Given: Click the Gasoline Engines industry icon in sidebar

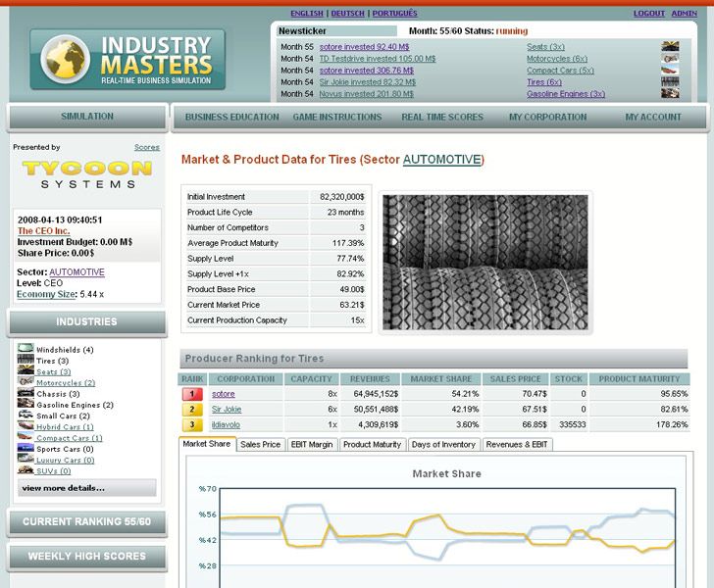Looking at the screenshot, I should click(25, 403).
